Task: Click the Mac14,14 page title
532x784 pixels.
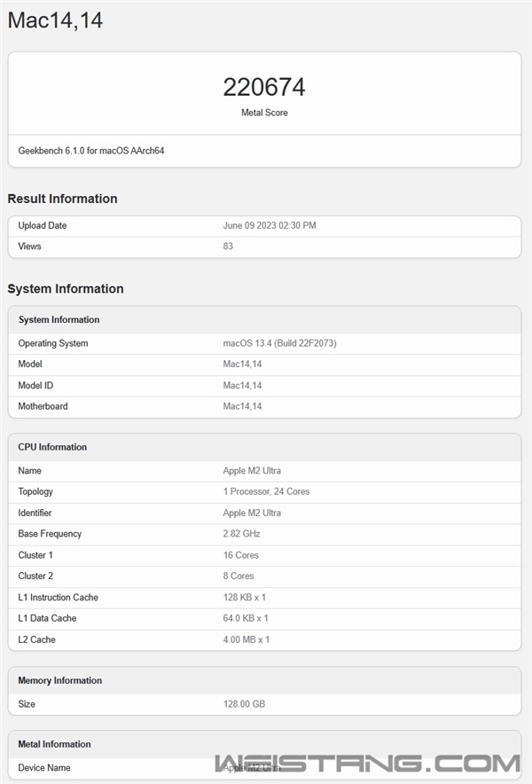Action: point(55,20)
